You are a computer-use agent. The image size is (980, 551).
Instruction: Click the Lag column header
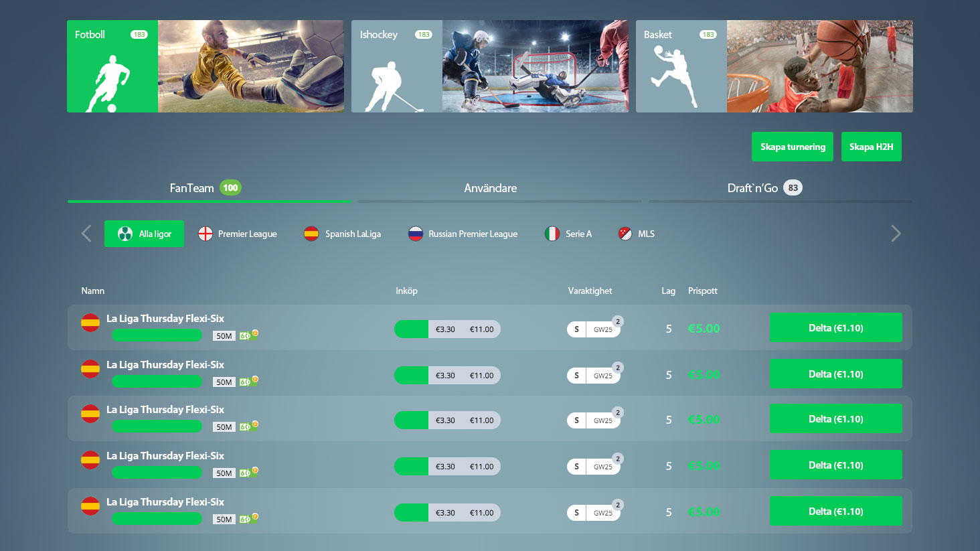pyautogui.click(x=668, y=291)
